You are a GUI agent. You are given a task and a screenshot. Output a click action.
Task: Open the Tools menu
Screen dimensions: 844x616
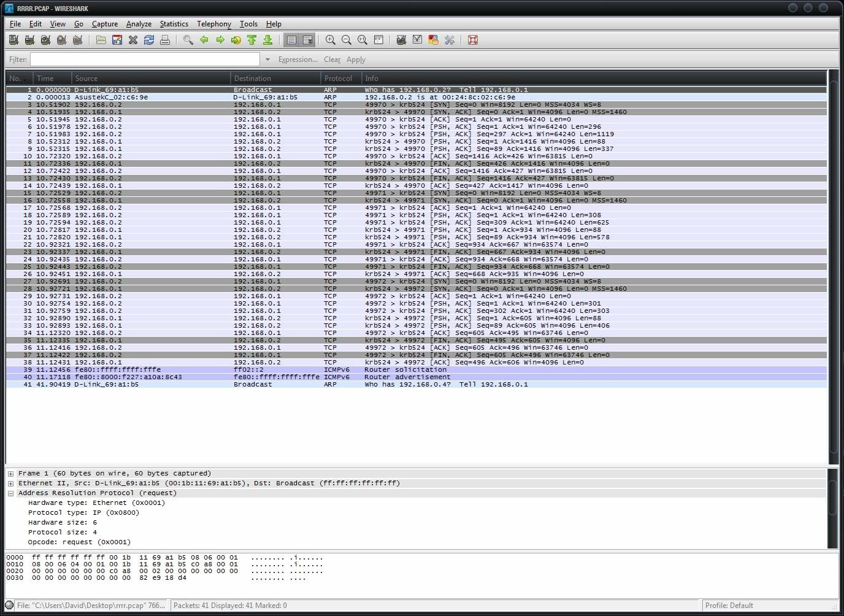point(248,24)
